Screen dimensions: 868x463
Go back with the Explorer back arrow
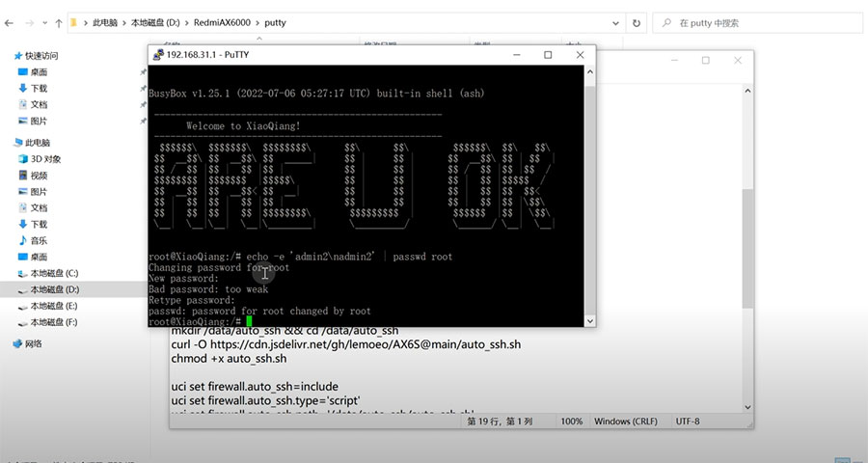click(9, 23)
